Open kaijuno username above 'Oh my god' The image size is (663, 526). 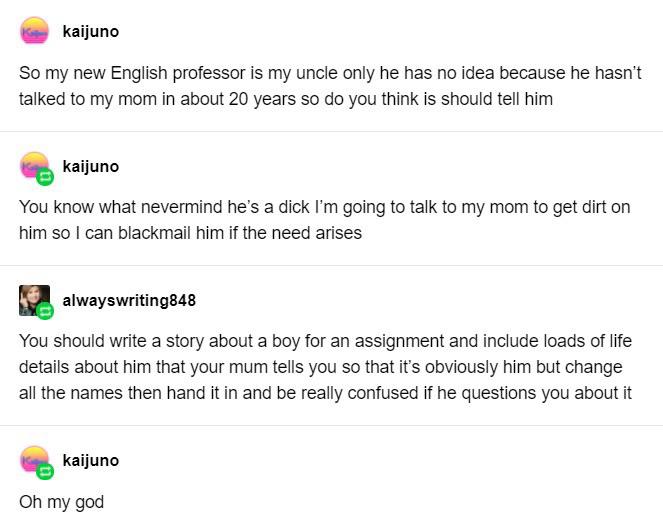point(90,460)
